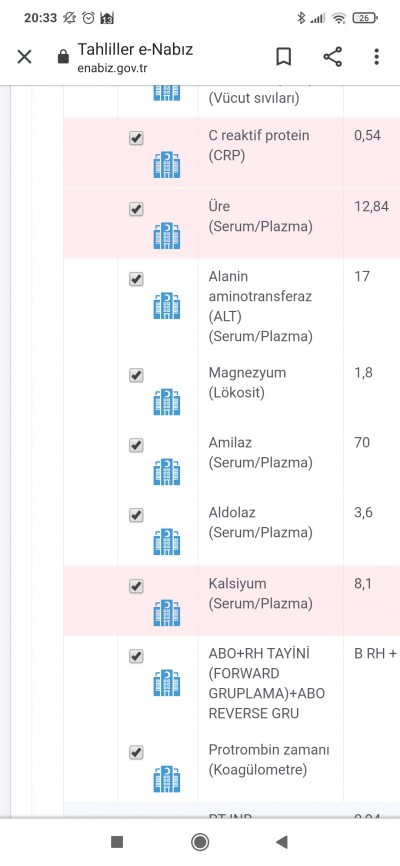Toggle the ABO+RH TAYİNİ checkbox
The height and width of the screenshot is (866, 400).
click(136, 656)
